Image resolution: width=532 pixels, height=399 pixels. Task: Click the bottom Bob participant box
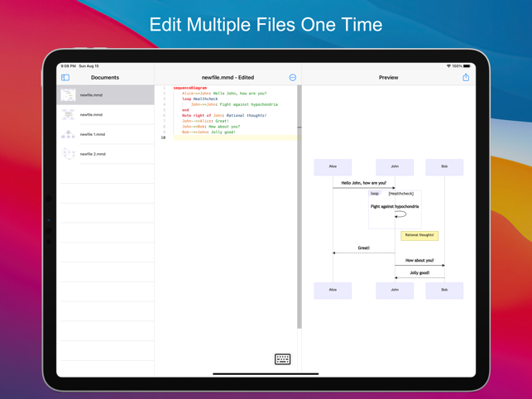click(444, 291)
